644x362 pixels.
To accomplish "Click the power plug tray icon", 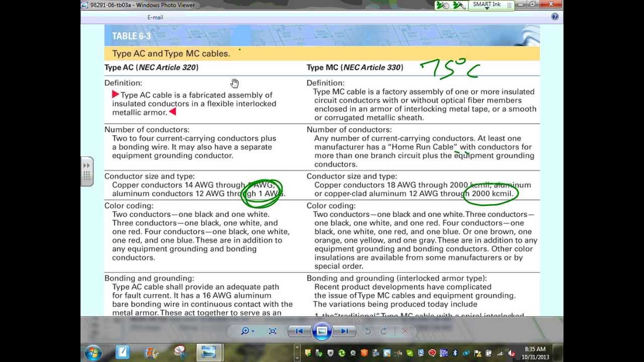I will coord(489,353).
